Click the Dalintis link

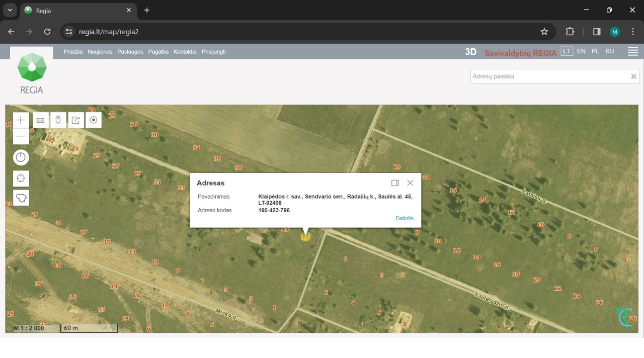click(405, 218)
